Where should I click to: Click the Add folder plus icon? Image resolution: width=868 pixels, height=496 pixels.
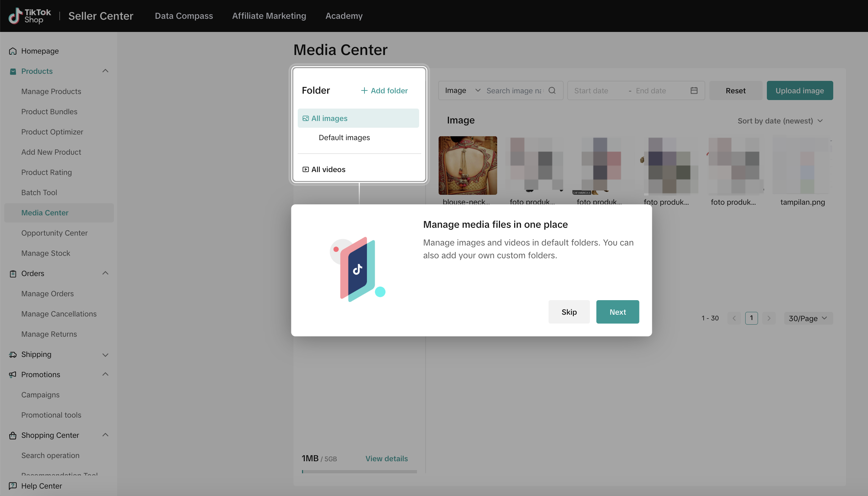tap(364, 90)
